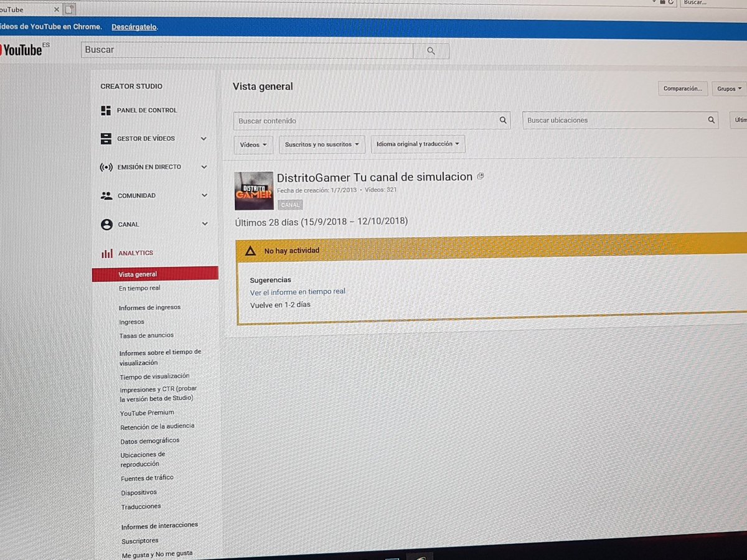This screenshot has height=560, width=747.
Task: Expand the Canal section
Action: [205, 224]
